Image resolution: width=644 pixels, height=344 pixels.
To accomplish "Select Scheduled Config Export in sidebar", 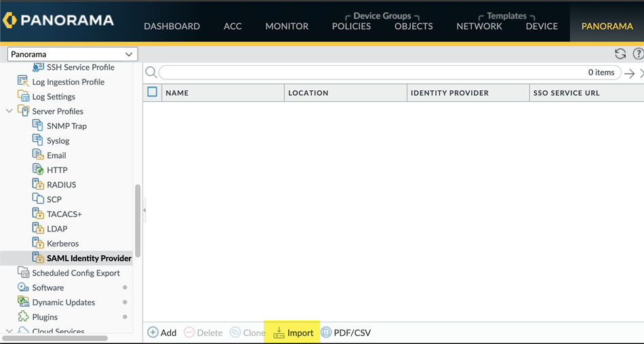I will click(x=75, y=273).
